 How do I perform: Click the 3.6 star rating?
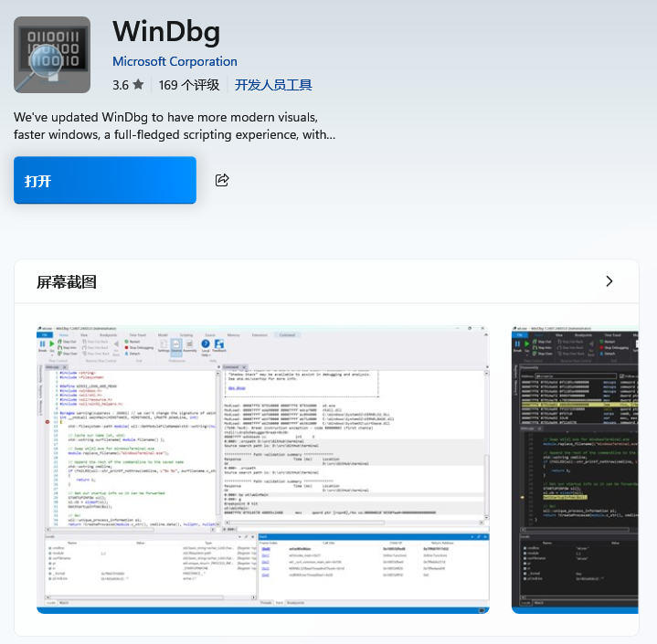point(128,85)
